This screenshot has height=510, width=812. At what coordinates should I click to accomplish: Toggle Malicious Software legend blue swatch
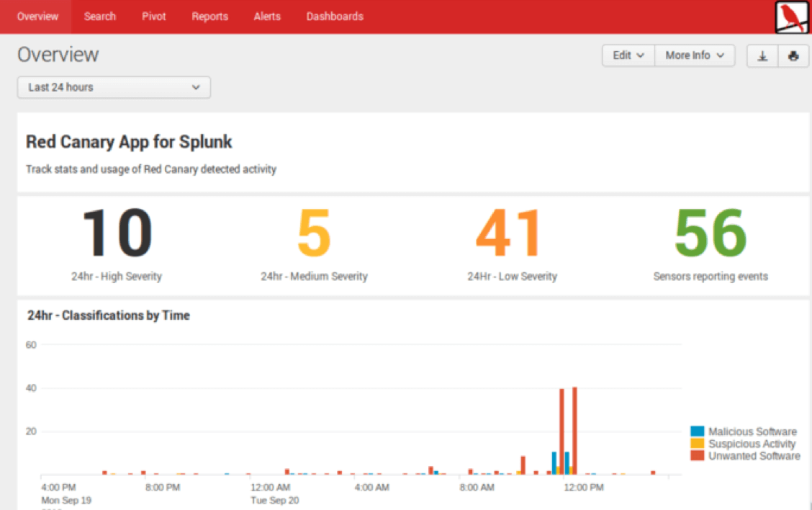[697, 431]
